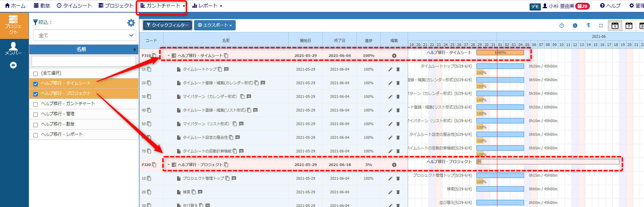Uncheck ヘルプ移行 - タイムシート checkbox
Image resolution: width=644 pixels, height=207 pixels.
click(x=35, y=84)
